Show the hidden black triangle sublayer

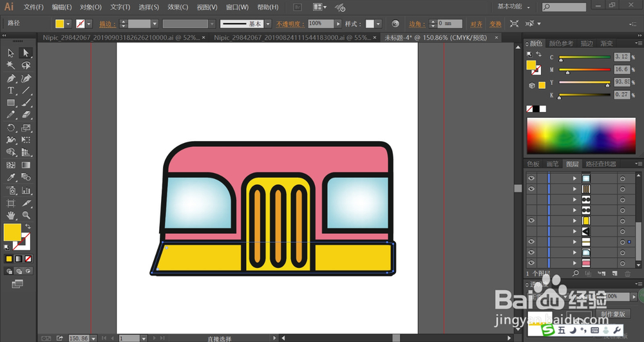coord(531,231)
